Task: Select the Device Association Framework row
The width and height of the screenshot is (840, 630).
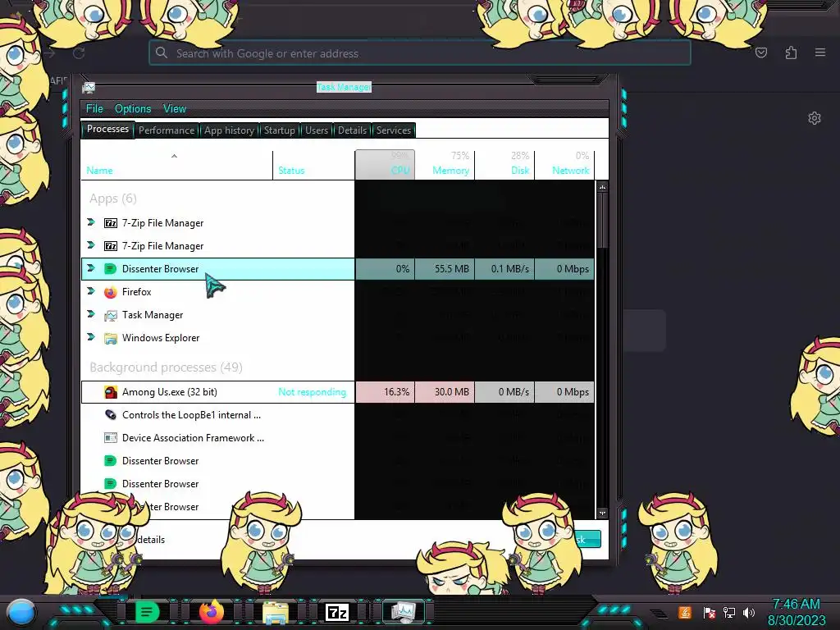Action: coord(337,438)
